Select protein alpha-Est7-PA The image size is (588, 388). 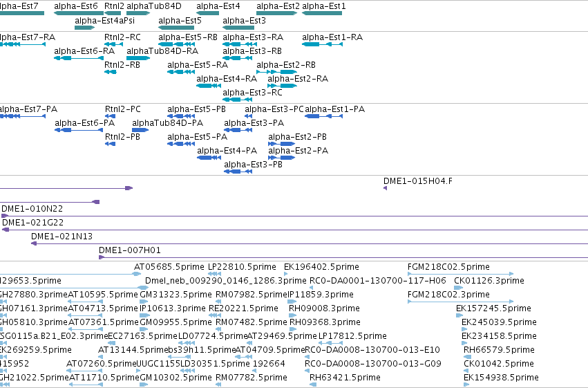point(22,116)
